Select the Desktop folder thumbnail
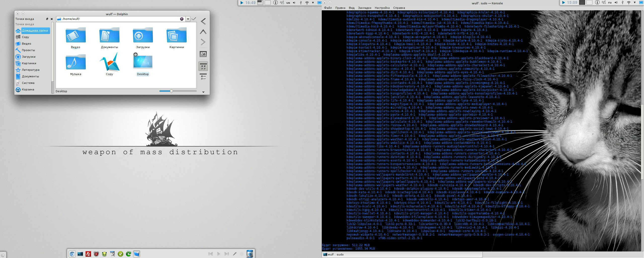The image size is (644, 258). [143, 62]
